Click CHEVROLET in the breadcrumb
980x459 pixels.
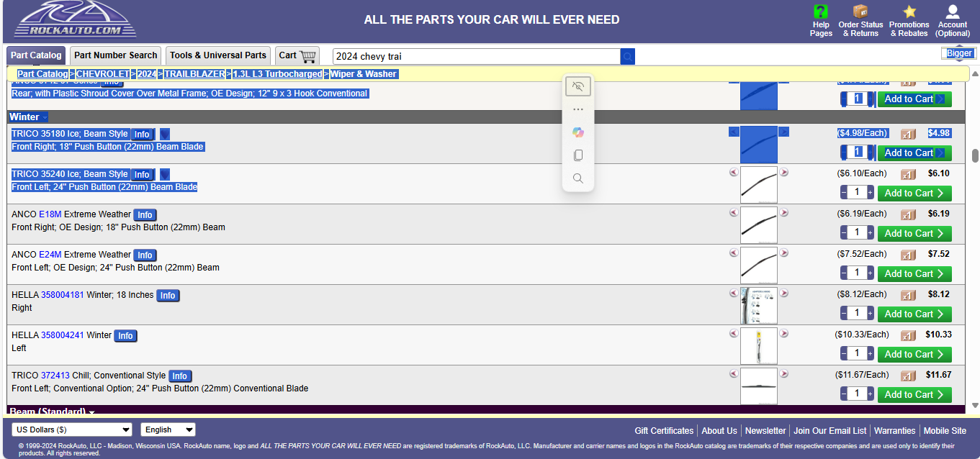(x=103, y=74)
